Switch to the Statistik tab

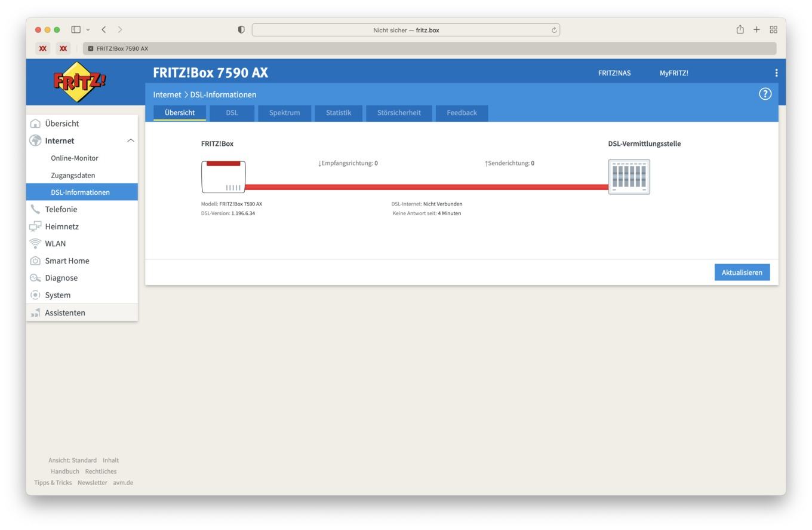[339, 113]
